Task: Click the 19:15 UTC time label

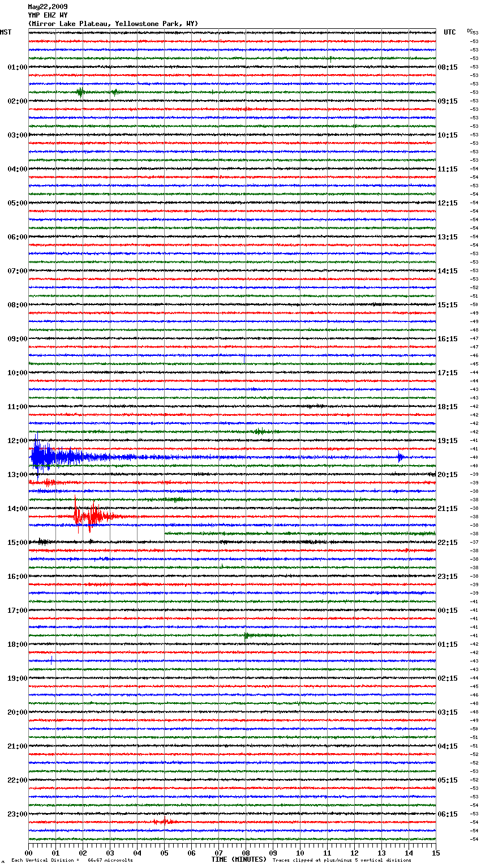Action: click(448, 441)
